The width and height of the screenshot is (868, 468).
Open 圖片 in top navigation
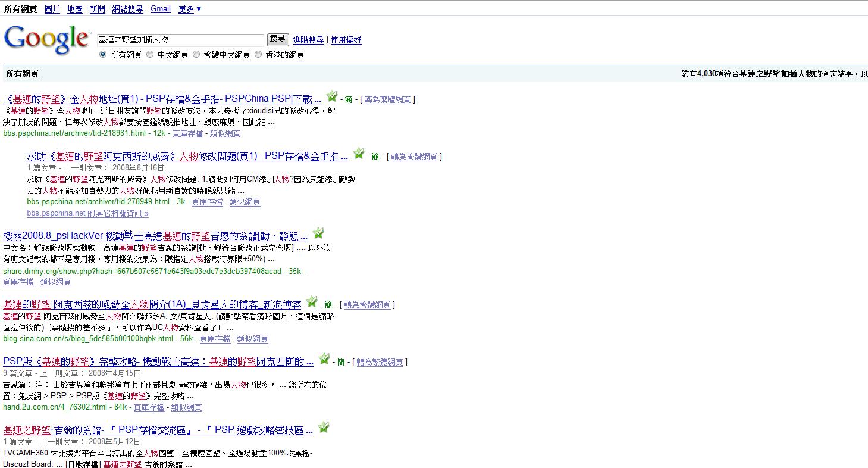tap(52, 9)
